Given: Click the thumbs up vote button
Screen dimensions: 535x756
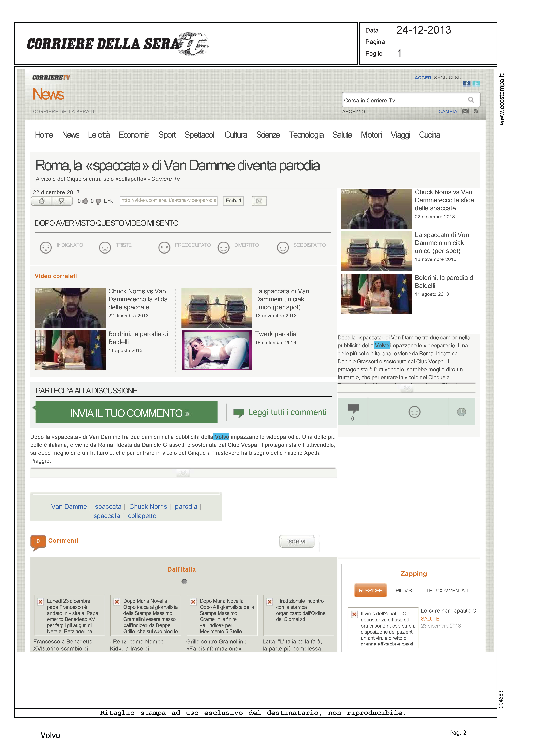Looking at the screenshot, I should pos(41,201).
